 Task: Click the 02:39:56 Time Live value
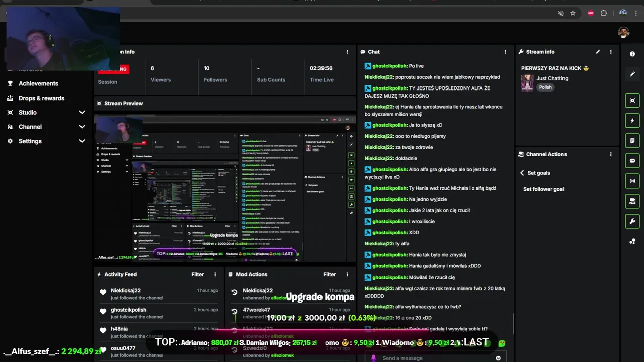[x=321, y=68]
